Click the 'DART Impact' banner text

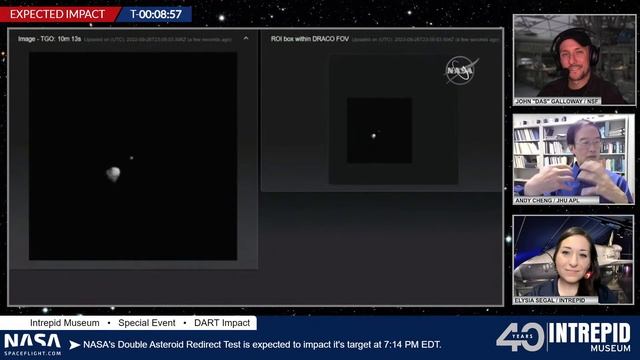click(x=222, y=323)
